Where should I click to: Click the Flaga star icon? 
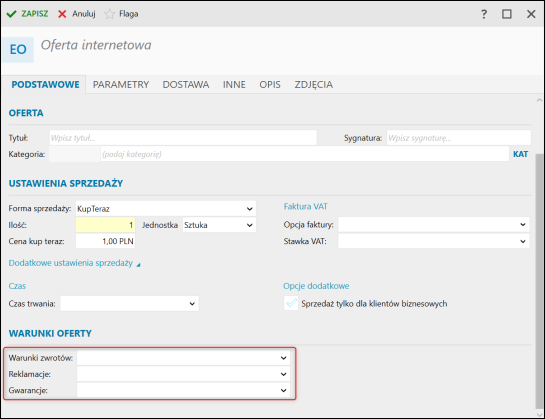tap(109, 14)
